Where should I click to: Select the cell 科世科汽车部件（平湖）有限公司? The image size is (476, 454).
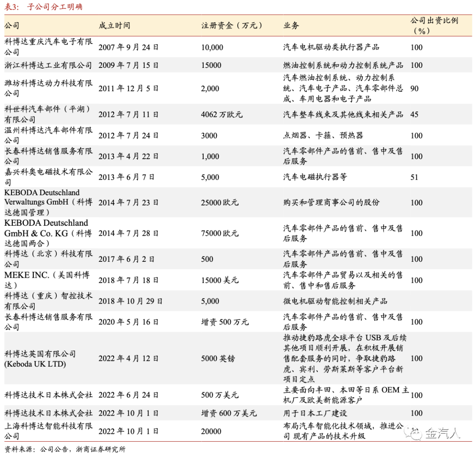pyautogui.click(x=47, y=114)
